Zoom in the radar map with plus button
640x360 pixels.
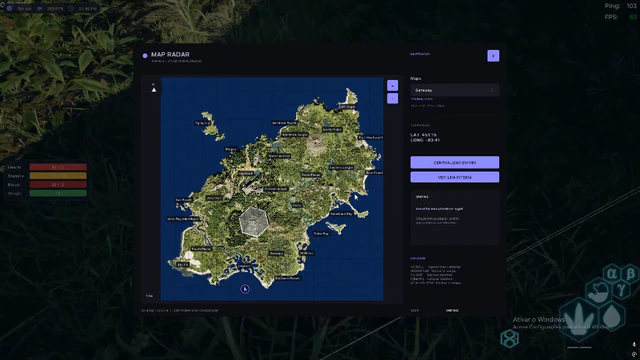click(392, 85)
